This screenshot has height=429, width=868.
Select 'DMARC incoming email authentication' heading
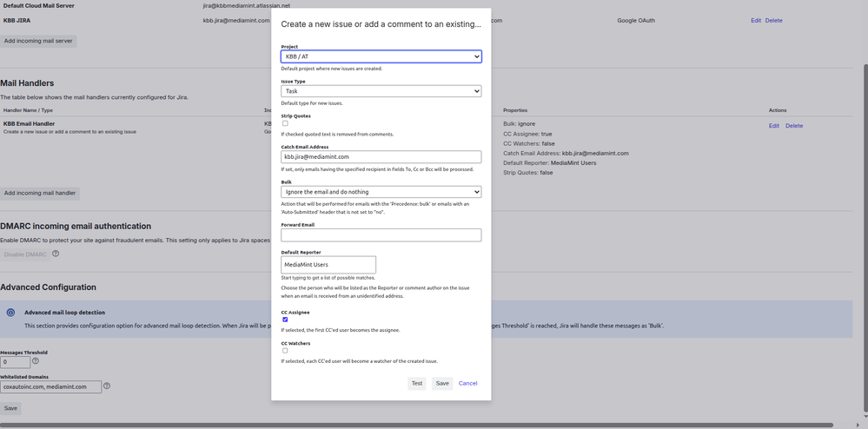tap(76, 227)
